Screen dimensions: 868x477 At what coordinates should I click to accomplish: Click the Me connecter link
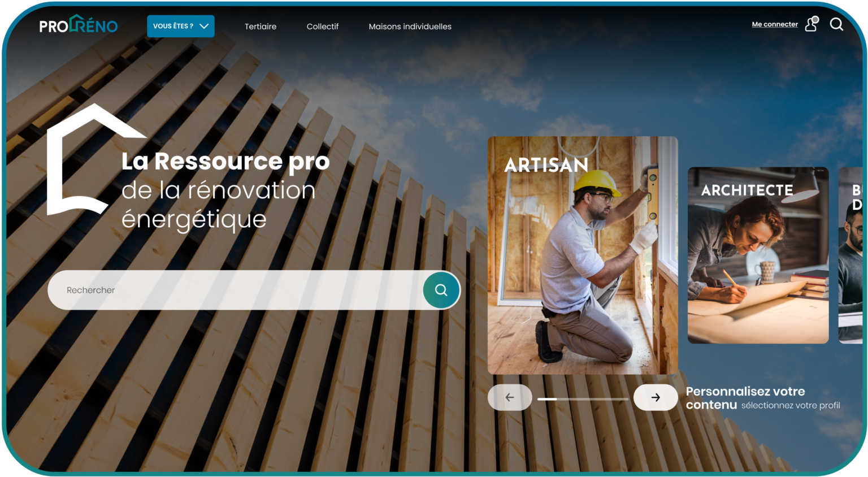(x=774, y=24)
